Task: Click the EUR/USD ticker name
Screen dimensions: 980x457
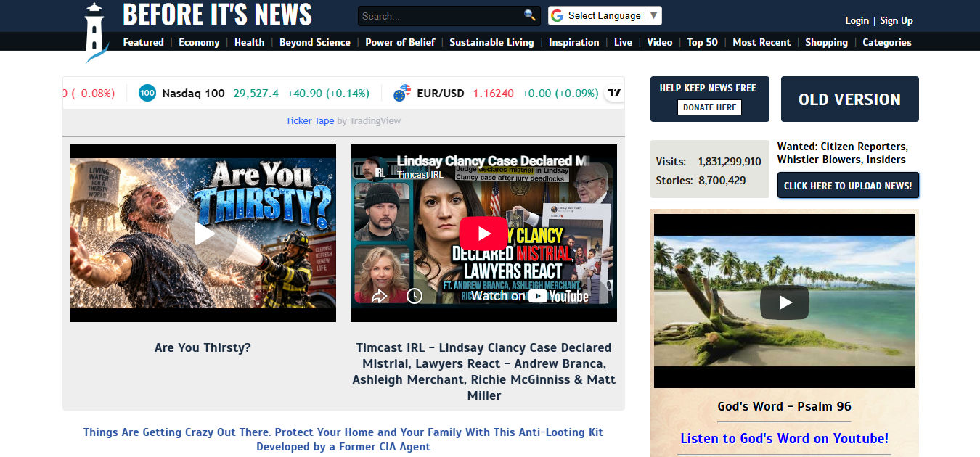Action: (x=441, y=93)
